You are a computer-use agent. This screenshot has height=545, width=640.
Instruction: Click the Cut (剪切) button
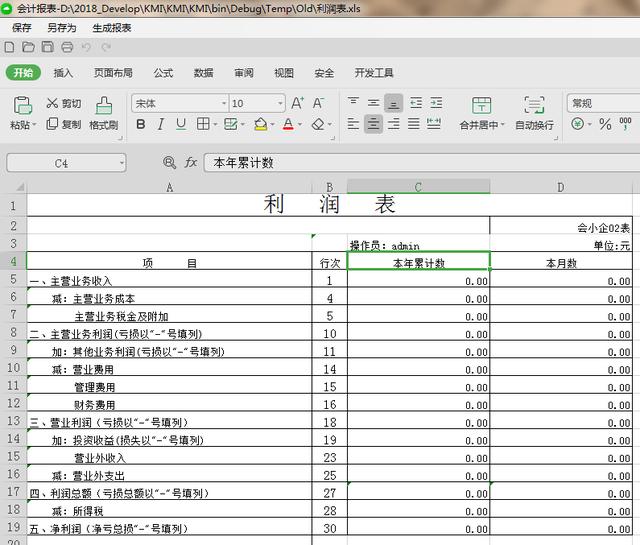64,103
